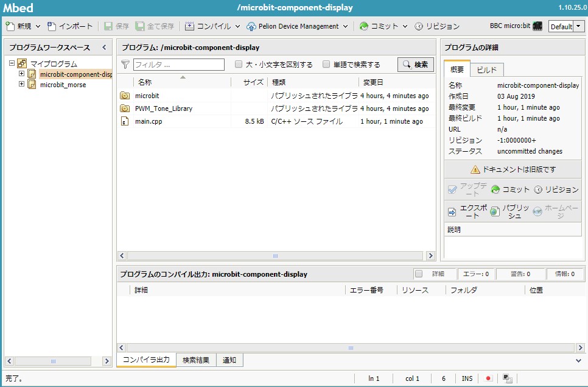Click the main.cpp file name
This screenshot has height=387, width=588.
coord(149,121)
